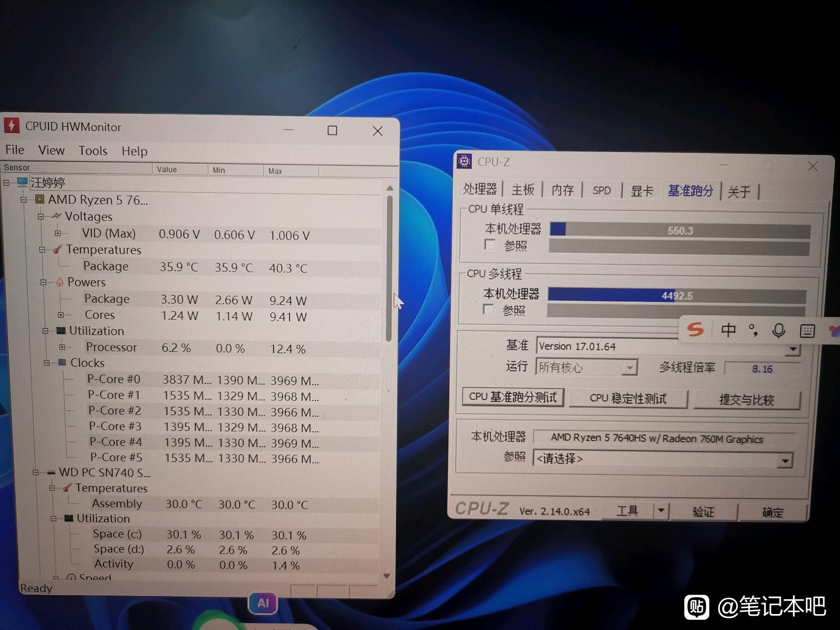The width and height of the screenshot is (840, 630).
Task: Open the soft keyboard icon on IME bar
Action: [807, 331]
